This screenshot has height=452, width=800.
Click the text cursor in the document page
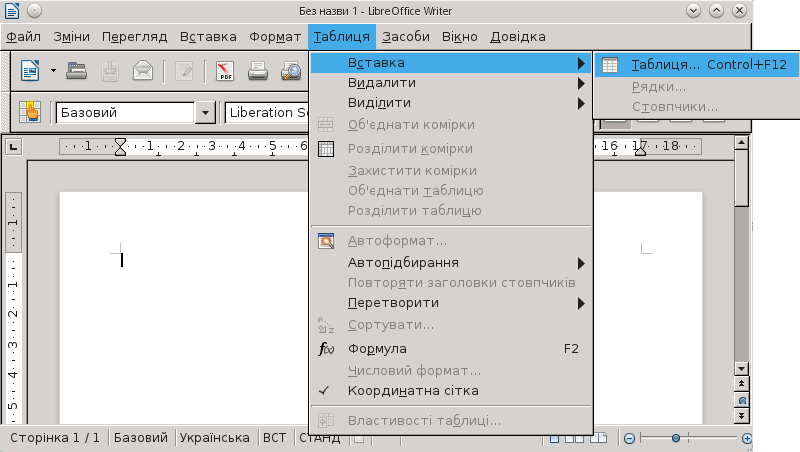click(122, 260)
